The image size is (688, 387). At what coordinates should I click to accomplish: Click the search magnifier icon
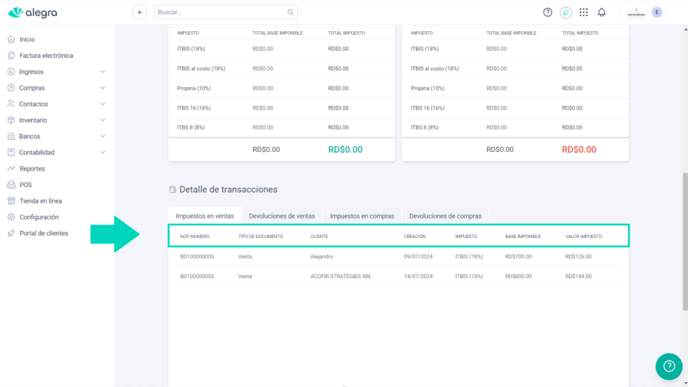[290, 12]
